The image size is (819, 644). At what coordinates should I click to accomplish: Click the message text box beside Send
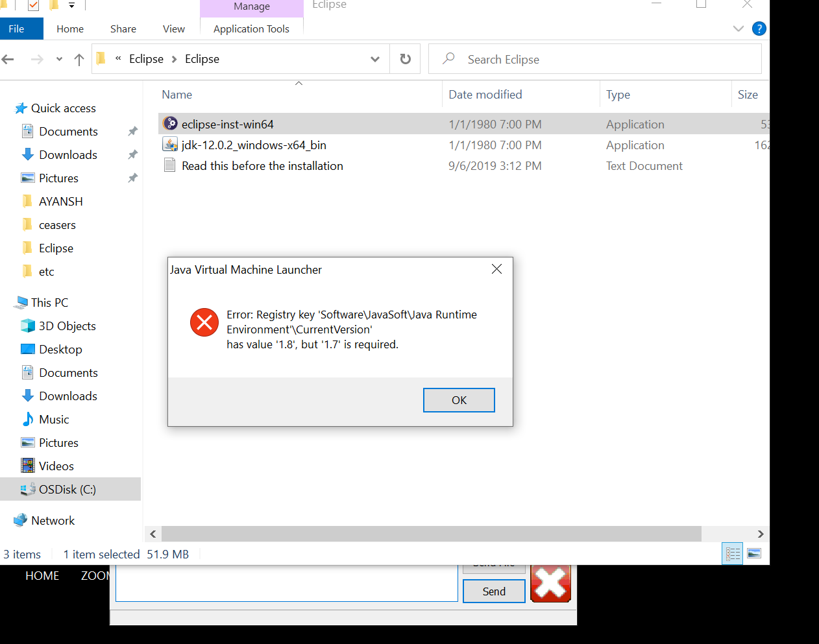[x=287, y=583]
